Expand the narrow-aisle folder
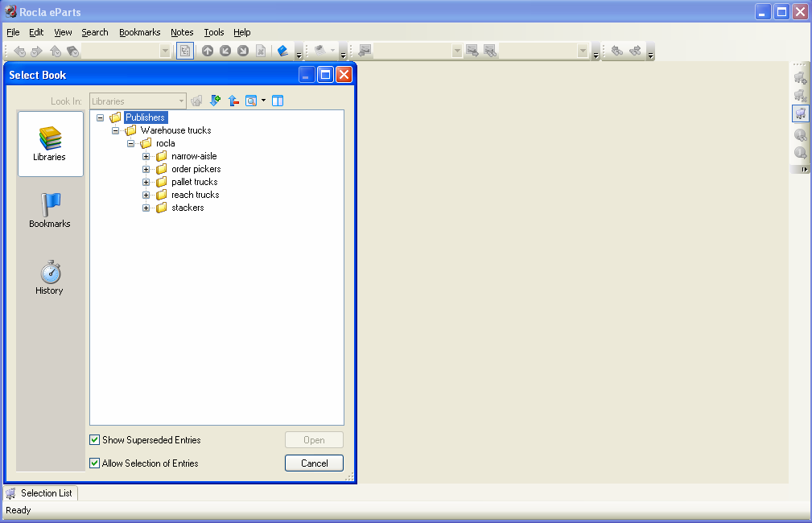The image size is (812, 523). tap(146, 156)
